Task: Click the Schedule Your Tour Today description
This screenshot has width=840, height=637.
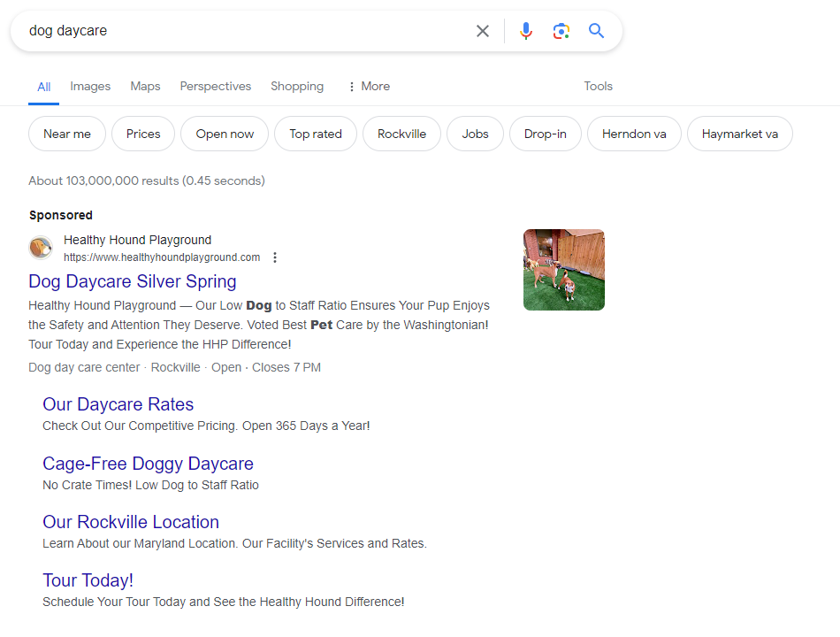Action: (x=224, y=602)
